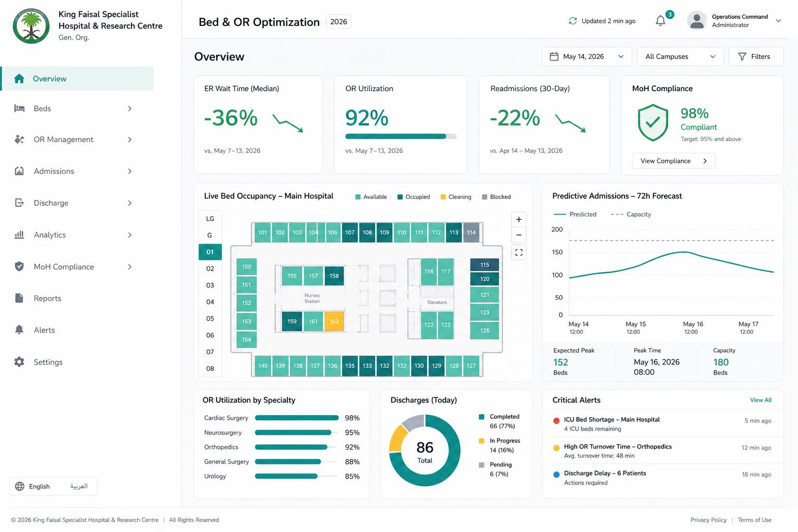Open the Filters button
The image size is (798, 532).
click(756, 57)
